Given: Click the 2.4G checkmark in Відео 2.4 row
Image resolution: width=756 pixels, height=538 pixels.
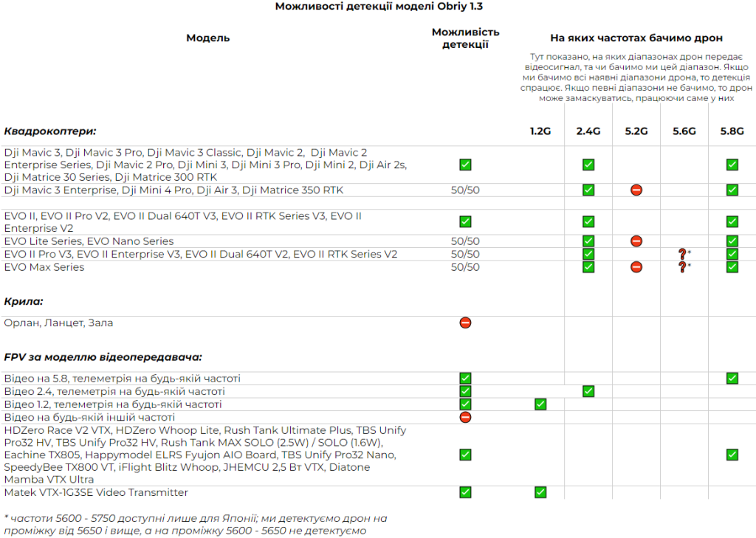Looking at the screenshot, I should click(588, 391).
